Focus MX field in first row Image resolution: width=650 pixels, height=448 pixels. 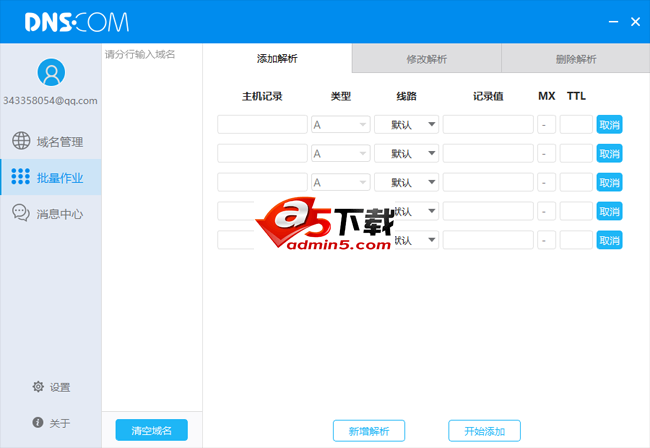tap(546, 124)
